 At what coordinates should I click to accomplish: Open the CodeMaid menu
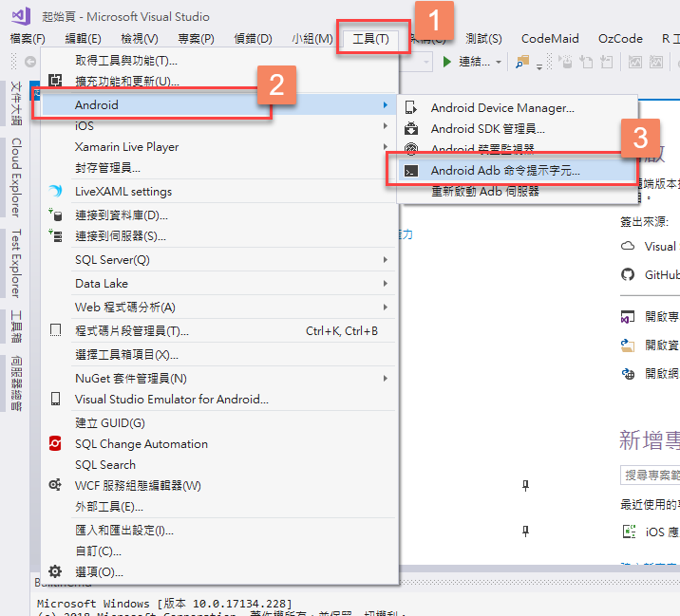point(550,39)
